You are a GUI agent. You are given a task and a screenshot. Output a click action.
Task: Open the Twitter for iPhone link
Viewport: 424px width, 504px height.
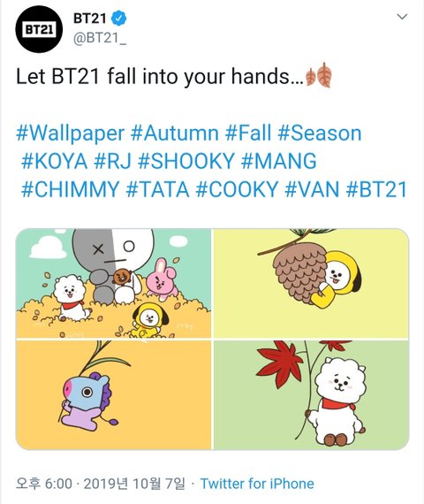click(257, 484)
